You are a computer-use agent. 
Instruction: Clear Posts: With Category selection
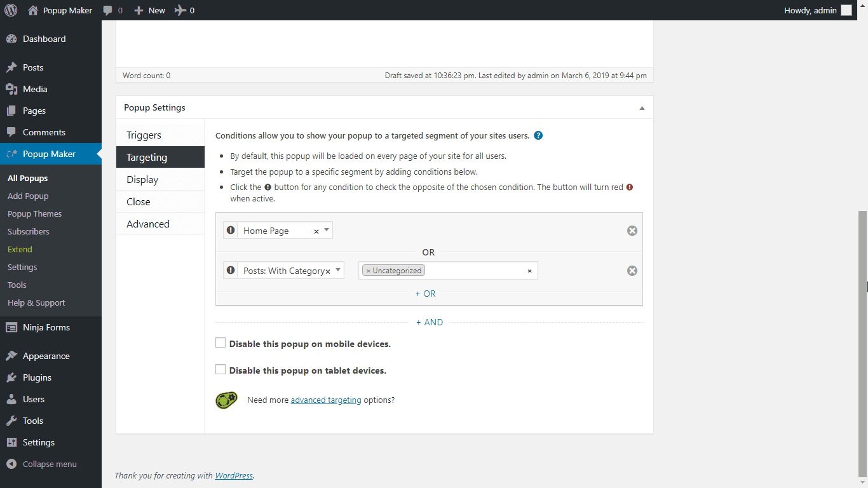coord(328,271)
